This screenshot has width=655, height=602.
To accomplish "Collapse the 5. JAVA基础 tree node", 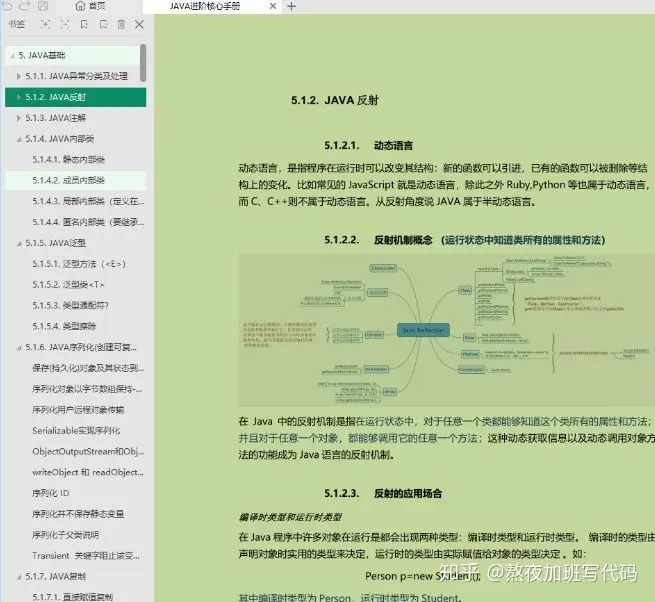I will coord(12,56).
